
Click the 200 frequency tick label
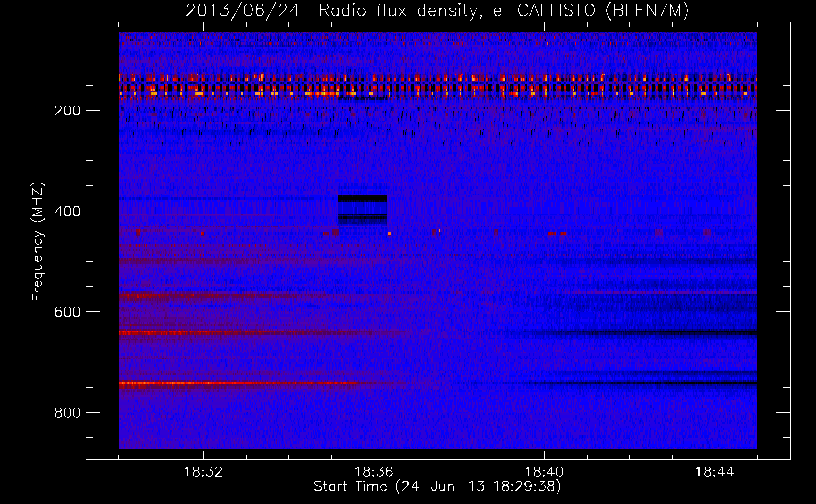coord(68,111)
